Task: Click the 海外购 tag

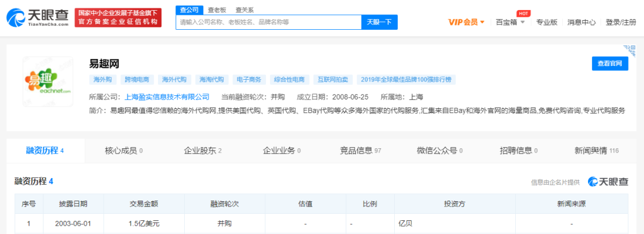Action: 103,80
